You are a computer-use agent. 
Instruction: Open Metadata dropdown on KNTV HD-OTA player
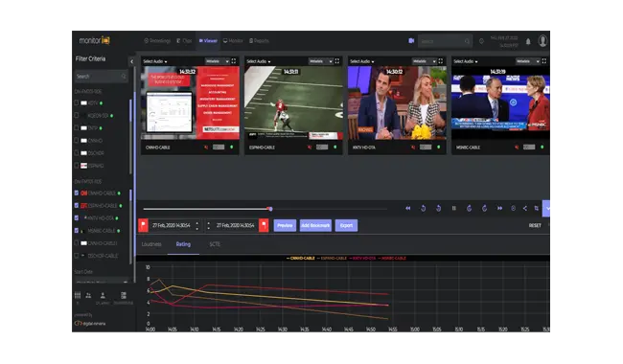click(x=424, y=61)
